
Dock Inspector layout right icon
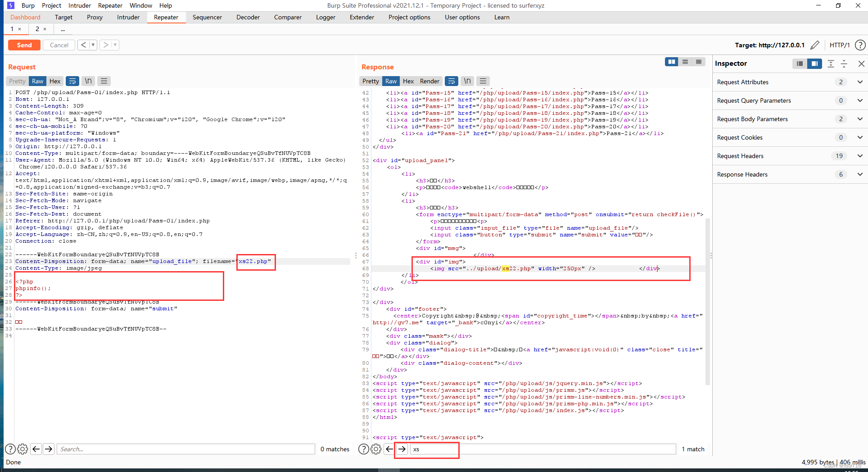click(x=814, y=64)
